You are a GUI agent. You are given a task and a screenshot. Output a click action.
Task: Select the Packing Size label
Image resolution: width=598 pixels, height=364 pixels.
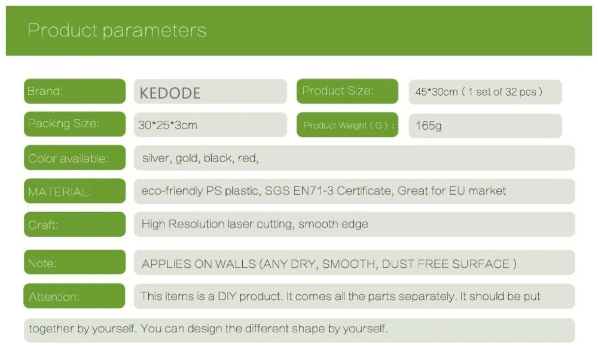coord(75,124)
